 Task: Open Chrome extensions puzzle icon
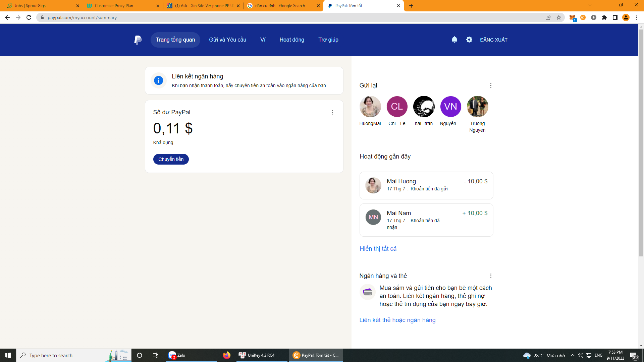(x=604, y=17)
